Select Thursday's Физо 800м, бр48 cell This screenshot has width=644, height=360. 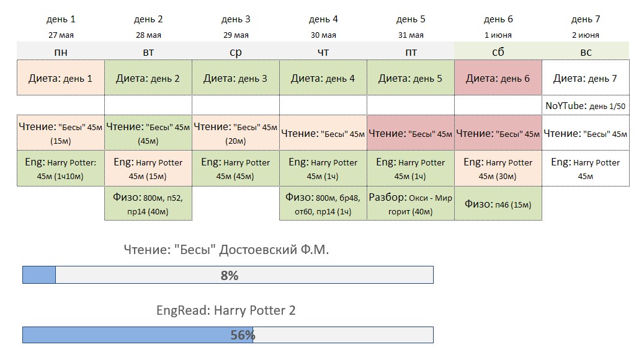click(323, 204)
